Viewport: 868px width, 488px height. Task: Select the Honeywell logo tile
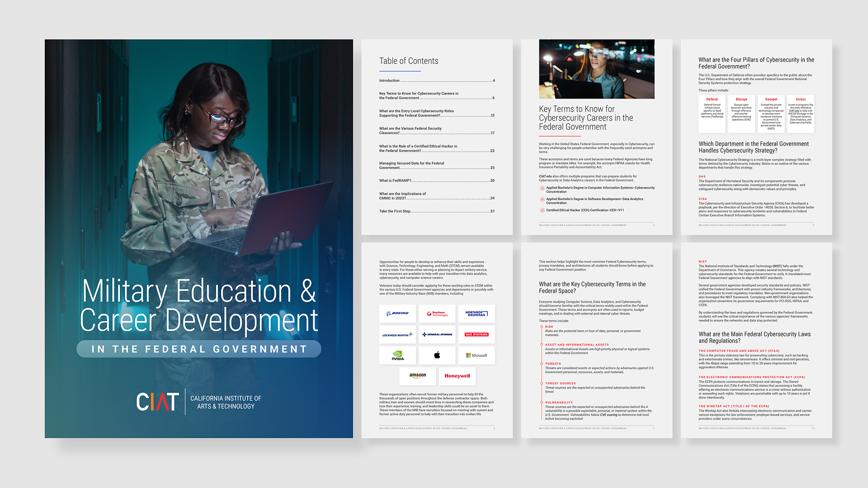point(457,376)
